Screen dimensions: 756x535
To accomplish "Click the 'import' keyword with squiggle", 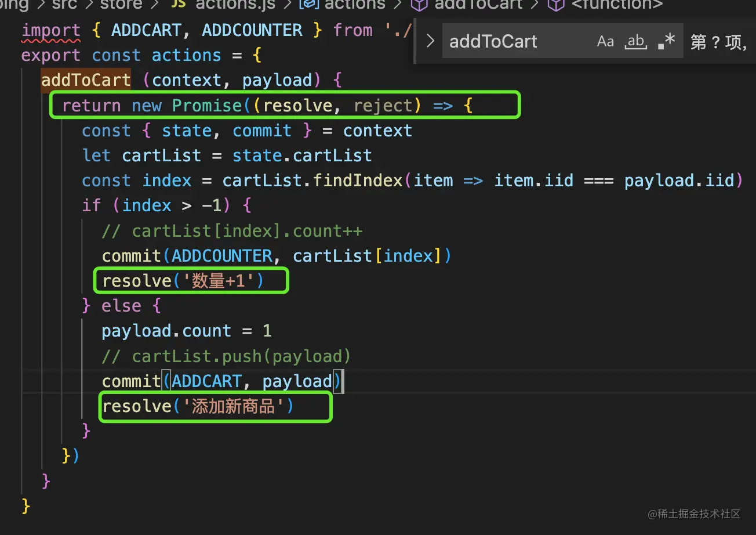I will click(x=51, y=30).
